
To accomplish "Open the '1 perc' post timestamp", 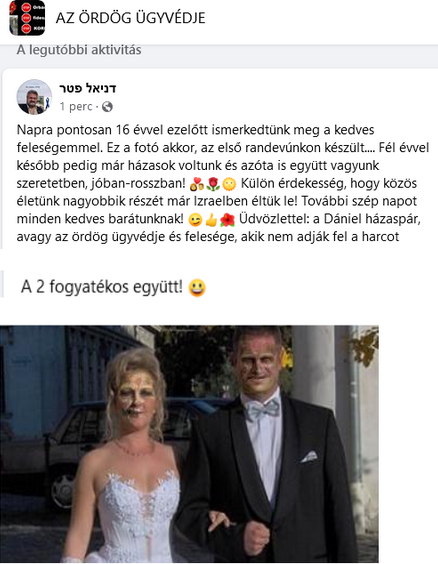I will (x=76, y=106).
